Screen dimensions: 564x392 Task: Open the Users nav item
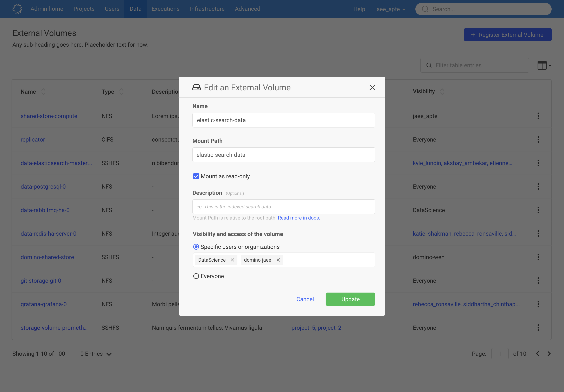pos(112,9)
